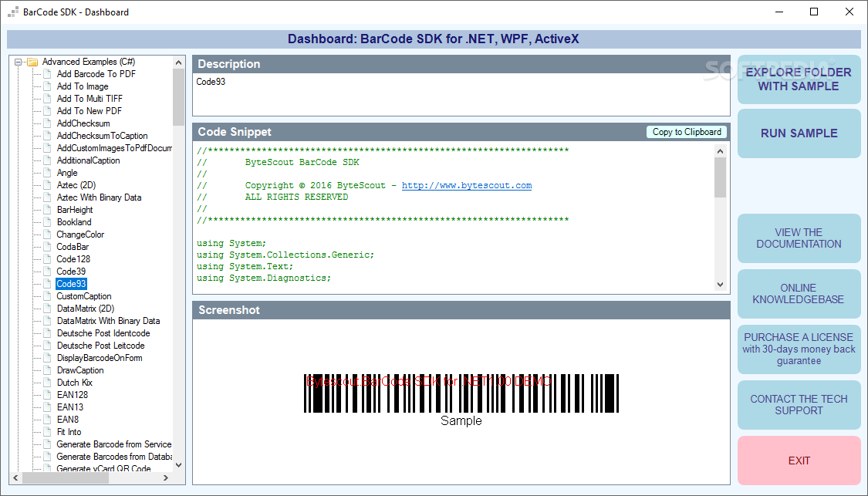Click the 'ALL RIGHTS RESERVED' comment line
868x496 pixels.
[x=297, y=197]
